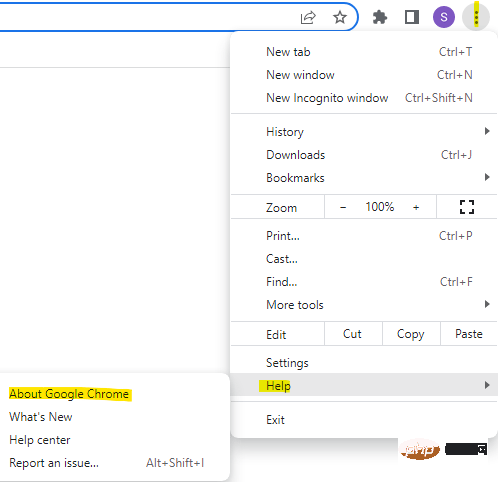Image resolution: width=498 pixels, height=482 pixels.
Task: Select Report an issue... entry
Action: click(115, 463)
